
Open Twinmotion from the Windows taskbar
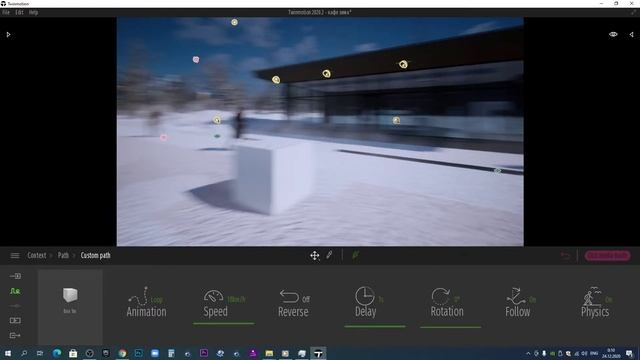318,353
